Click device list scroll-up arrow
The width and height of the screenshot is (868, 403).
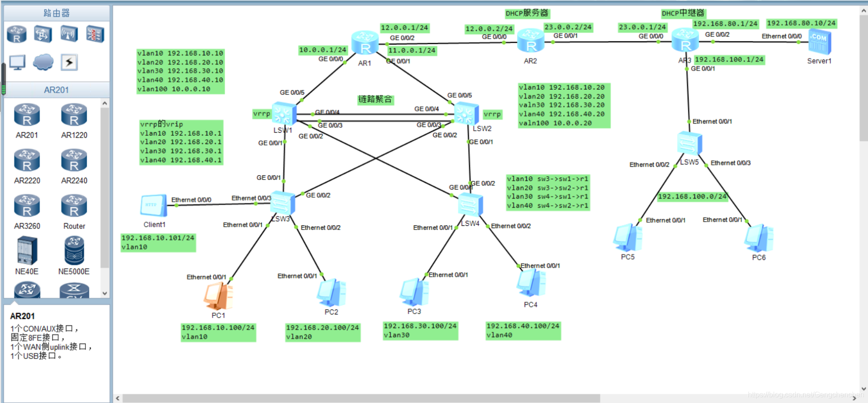click(x=105, y=103)
